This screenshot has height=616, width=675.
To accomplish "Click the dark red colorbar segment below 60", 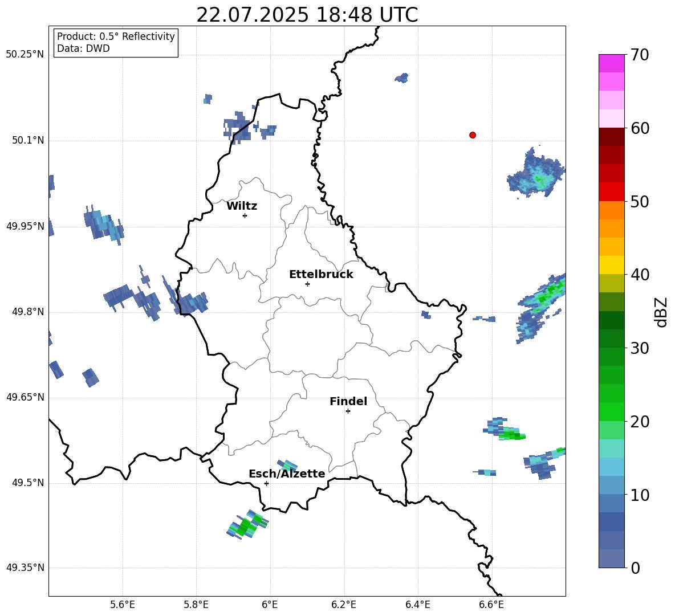I will [x=611, y=137].
